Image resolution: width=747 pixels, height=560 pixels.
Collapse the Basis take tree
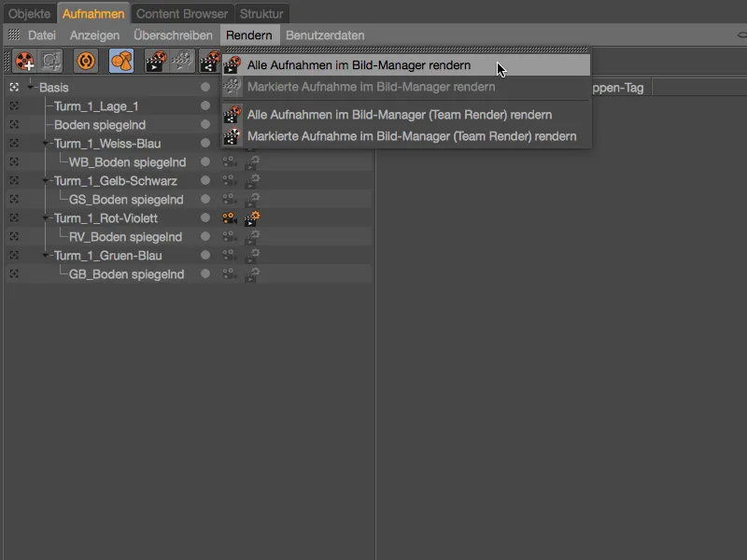pyautogui.click(x=31, y=87)
